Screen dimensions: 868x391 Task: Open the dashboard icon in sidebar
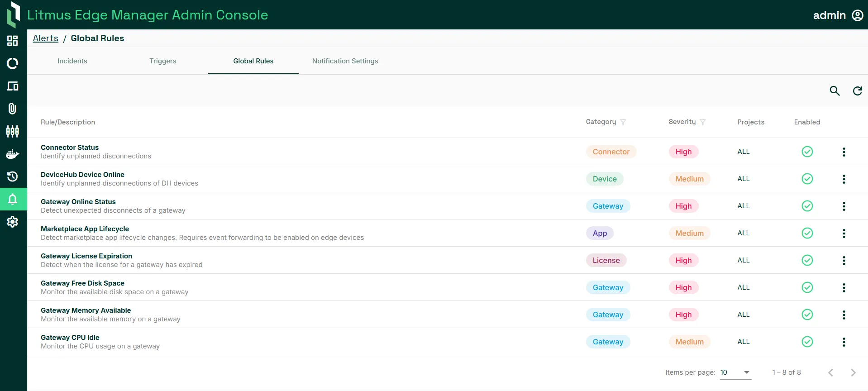pyautogui.click(x=13, y=41)
